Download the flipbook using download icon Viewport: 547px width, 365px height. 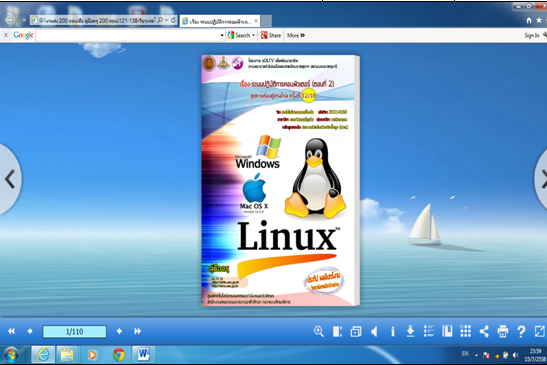[x=410, y=331]
